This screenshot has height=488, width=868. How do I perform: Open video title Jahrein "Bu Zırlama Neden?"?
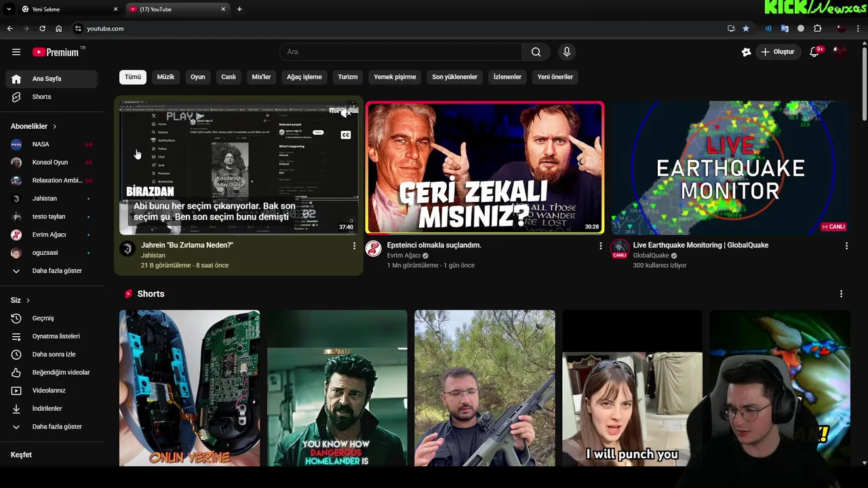click(x=187, y=245)
